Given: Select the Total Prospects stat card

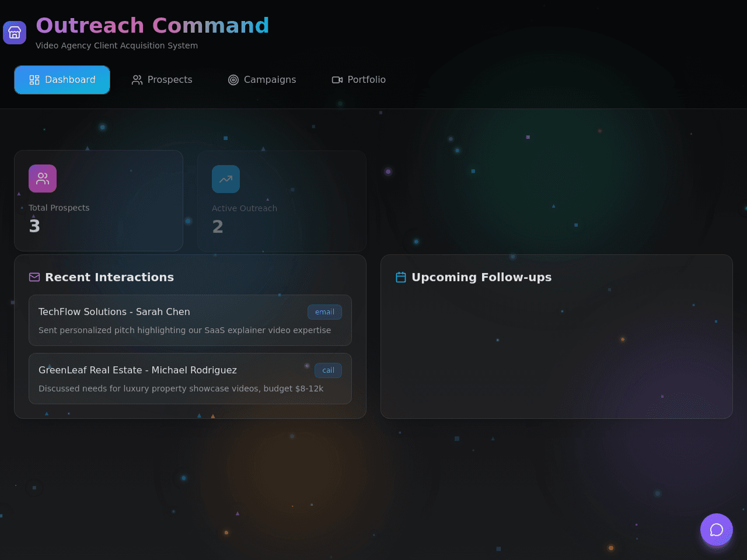Looking at the screenshot, I should pos(99,201).
